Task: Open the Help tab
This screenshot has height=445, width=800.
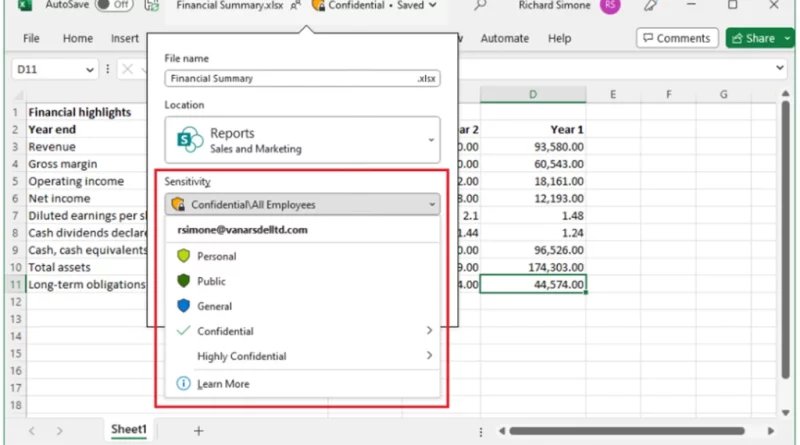Action: coord(559,38)
